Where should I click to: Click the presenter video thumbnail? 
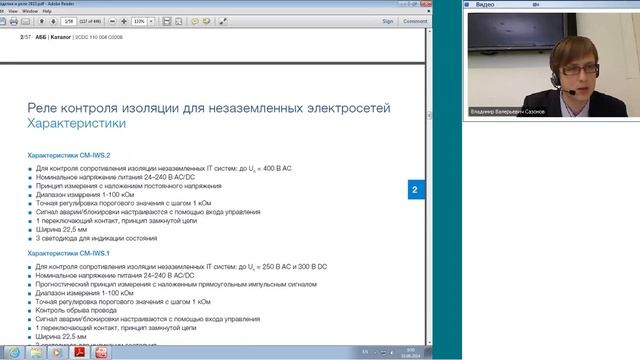tap(553, 65)
